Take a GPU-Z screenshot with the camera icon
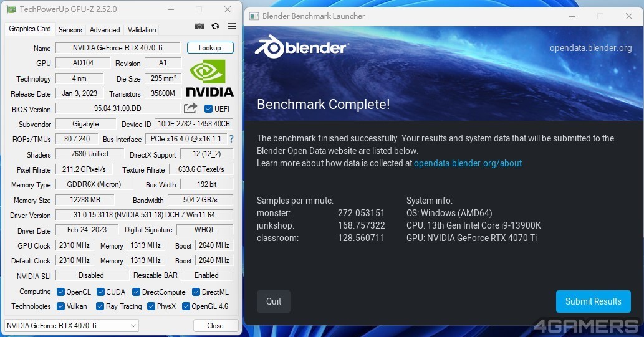Screen dimensions: 644x337 (x=199, y=26)
